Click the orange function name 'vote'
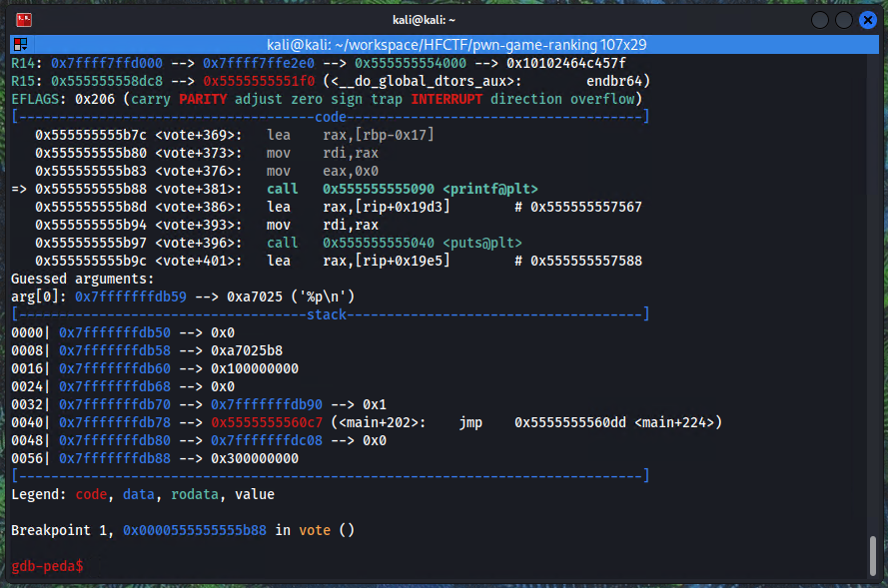 point(315,531)
